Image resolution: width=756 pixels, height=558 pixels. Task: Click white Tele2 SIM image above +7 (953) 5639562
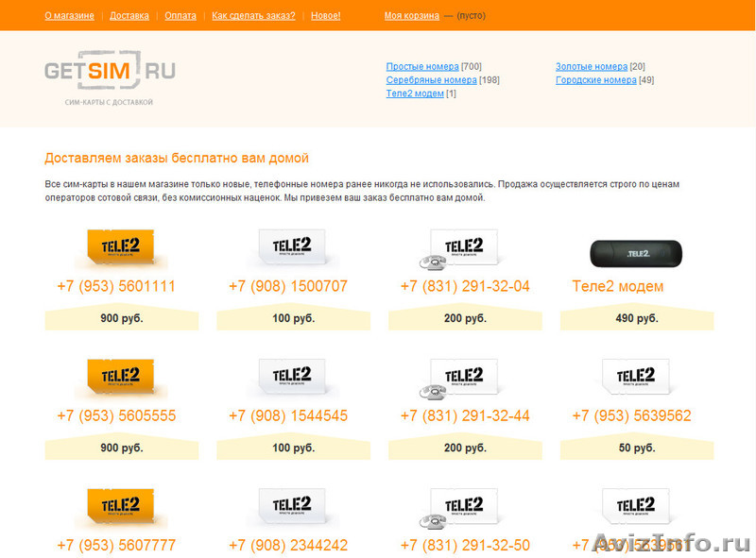pos(636,378)
